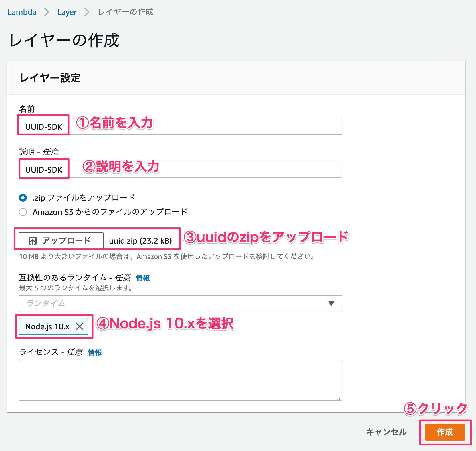Open the ランタイム dropdown list

[180, 304]
